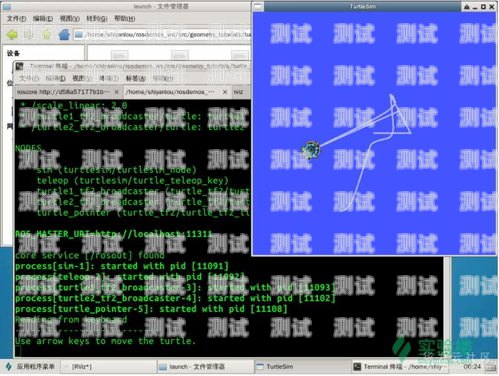Open the 文件 menu in file manager

(x=16, y=18)
